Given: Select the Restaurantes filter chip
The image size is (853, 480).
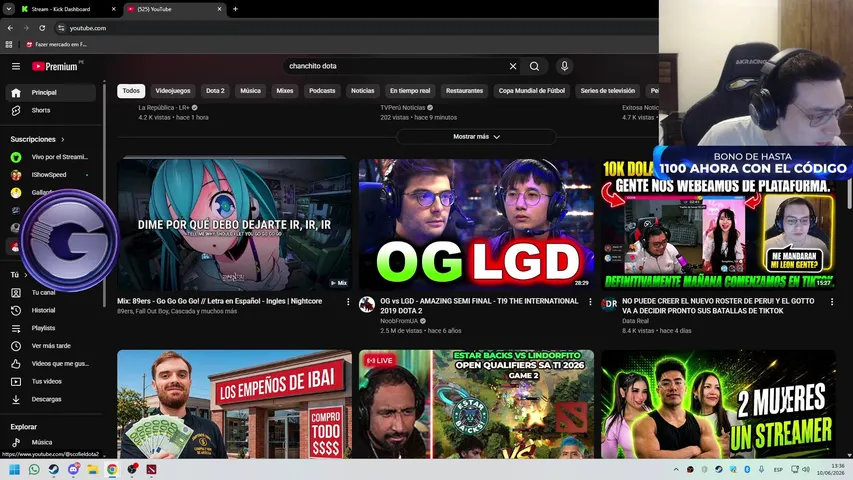Looking at the screenshot, I should click(x=464, y=91).
